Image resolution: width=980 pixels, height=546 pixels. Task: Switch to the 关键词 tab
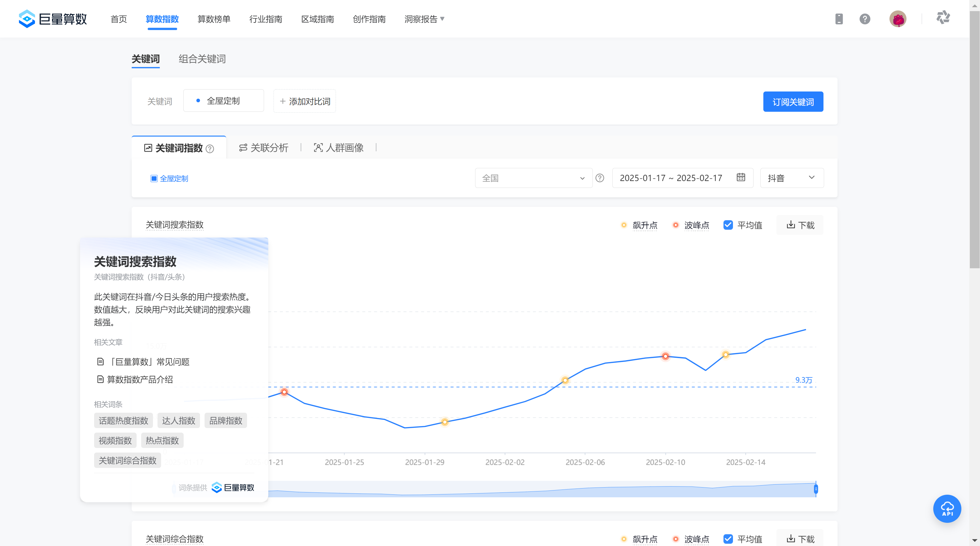coord(145,59)
